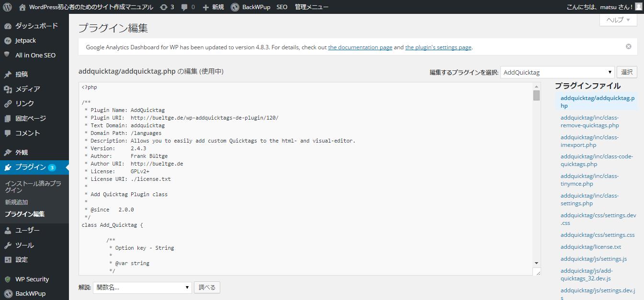Screen dimensions: 644x300
Task: Dismiss the Google Analytics notice
Action: (629, 46)
